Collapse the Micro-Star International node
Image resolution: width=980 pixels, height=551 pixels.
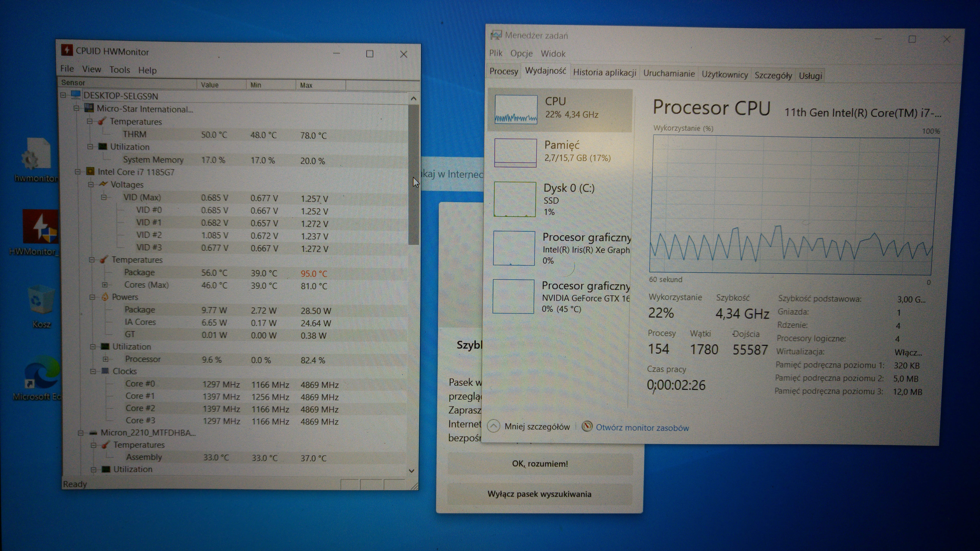click(x=76, y=108)
